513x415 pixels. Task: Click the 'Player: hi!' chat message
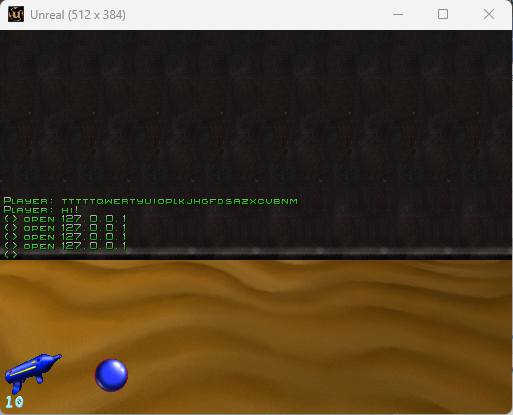tap(41, 210)
